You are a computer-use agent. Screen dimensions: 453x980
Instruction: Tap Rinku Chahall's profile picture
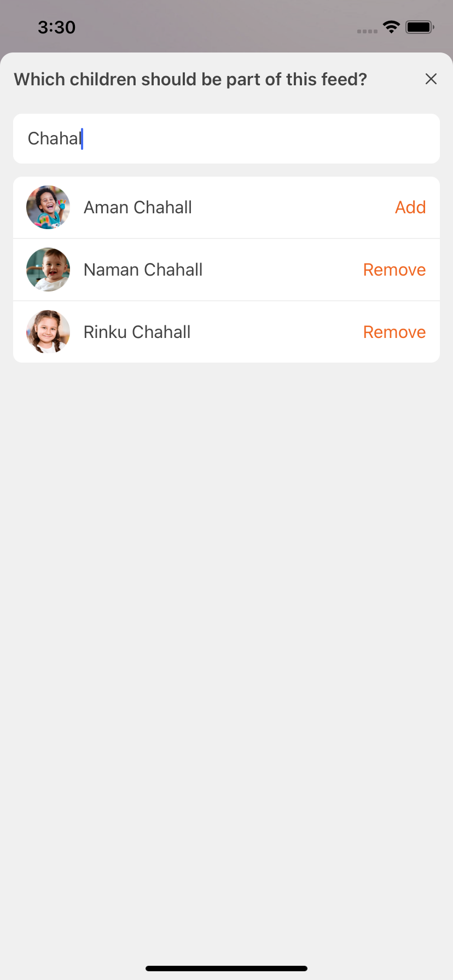pos(48,332)
